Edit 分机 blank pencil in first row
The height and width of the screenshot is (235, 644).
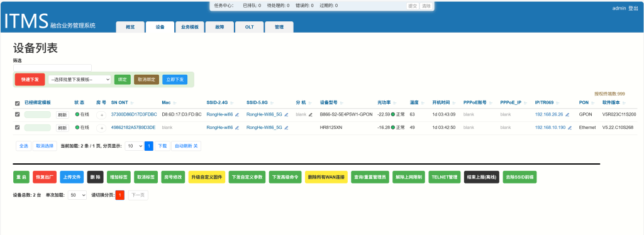[x=311, y=115]
